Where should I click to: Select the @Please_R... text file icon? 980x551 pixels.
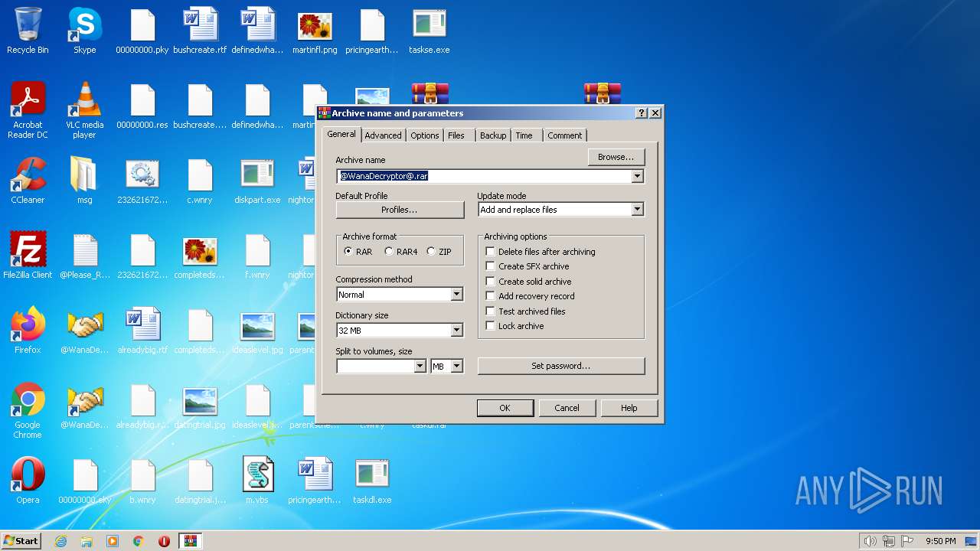coord(84,256)
